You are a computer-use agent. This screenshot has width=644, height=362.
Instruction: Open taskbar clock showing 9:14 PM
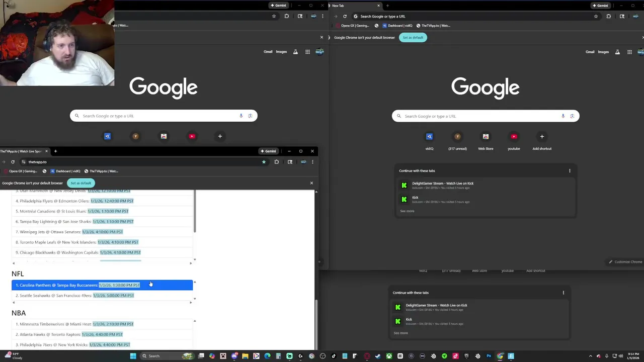pyautogui.click(x=633, y=356)
